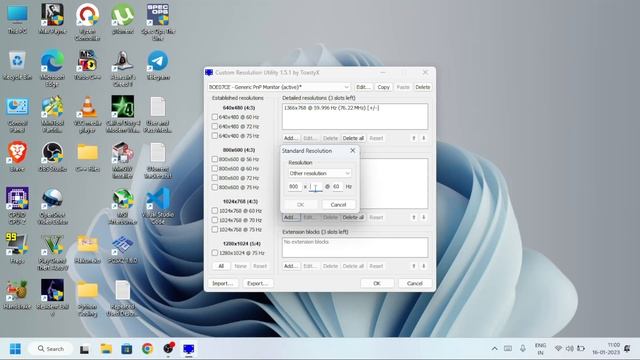Show hidden icons in the system tray
This screenshot has height=360, width=640.
494,349
